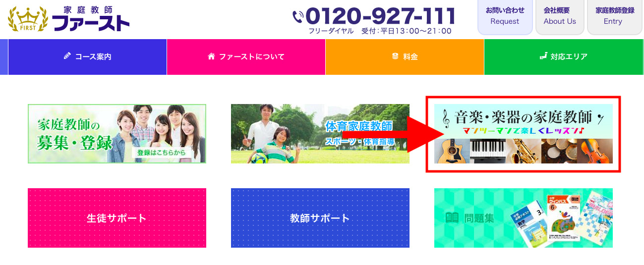The width and height of the screenshot is (644, 265).
Task: Open the 体育家庭教師 sports banner
Action: click(x=320, y=134)
